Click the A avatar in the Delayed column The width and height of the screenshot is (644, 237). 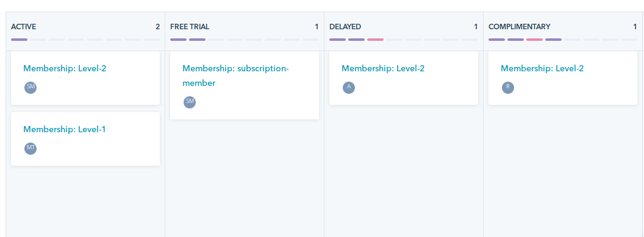pos(349,88)
